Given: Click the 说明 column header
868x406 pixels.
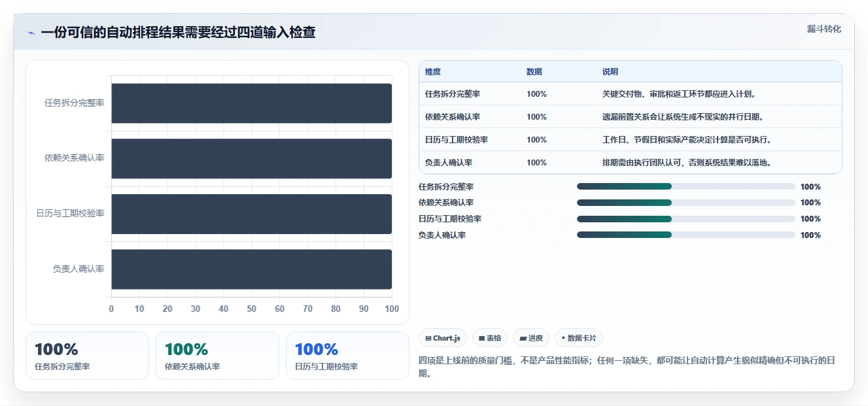Looking at the screenshot, I should pyautogui.click(x=610, y=72).
